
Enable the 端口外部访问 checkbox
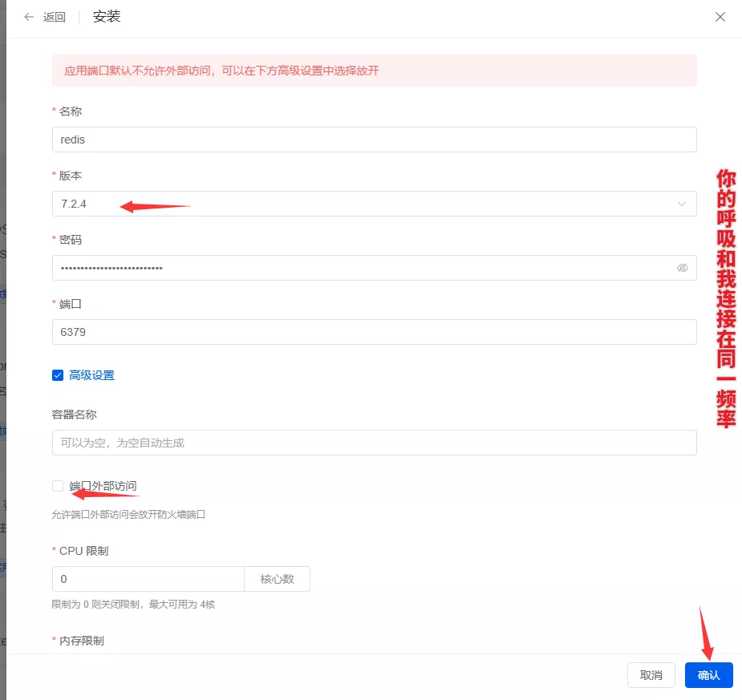click(58, 486)
